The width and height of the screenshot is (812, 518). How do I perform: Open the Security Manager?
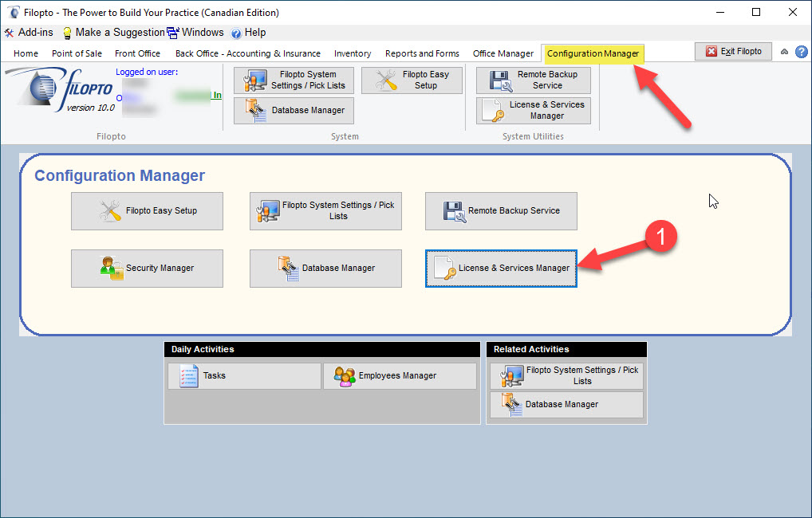tap(147, 269)
